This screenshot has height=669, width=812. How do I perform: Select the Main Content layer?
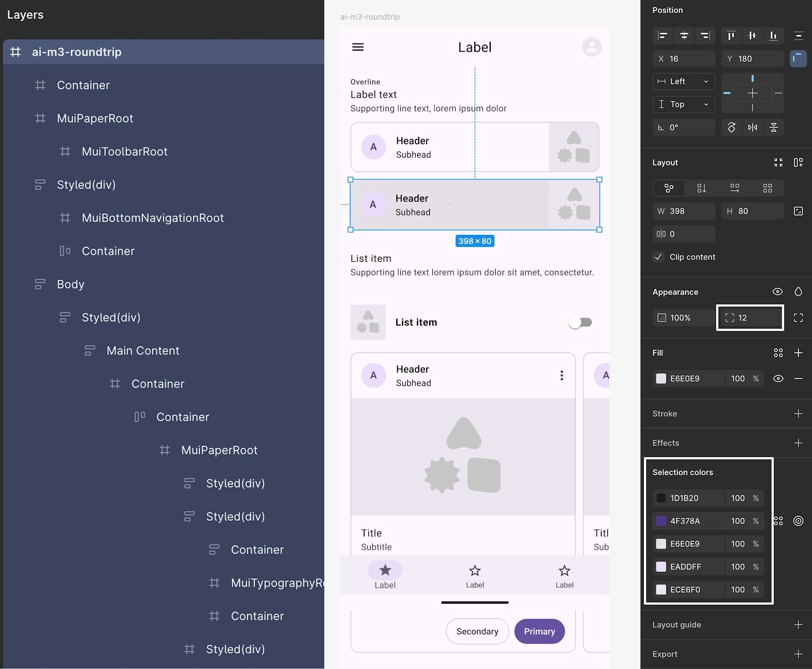[x=143, y=351]
